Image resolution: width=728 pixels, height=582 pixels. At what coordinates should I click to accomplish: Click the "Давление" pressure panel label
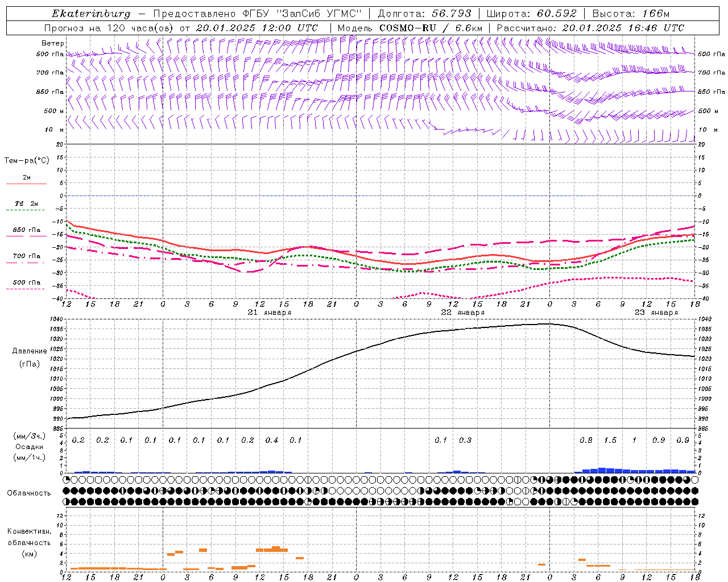[30, 351]
